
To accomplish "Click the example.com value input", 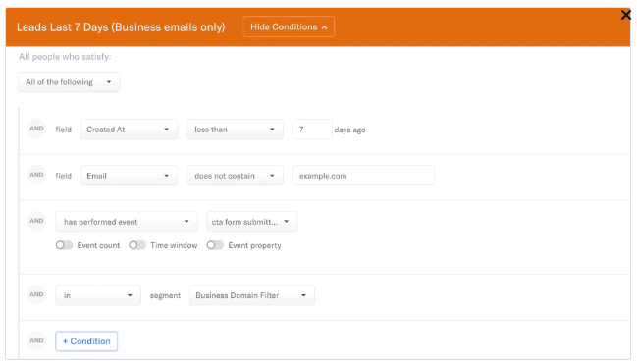I will [363, 176].
